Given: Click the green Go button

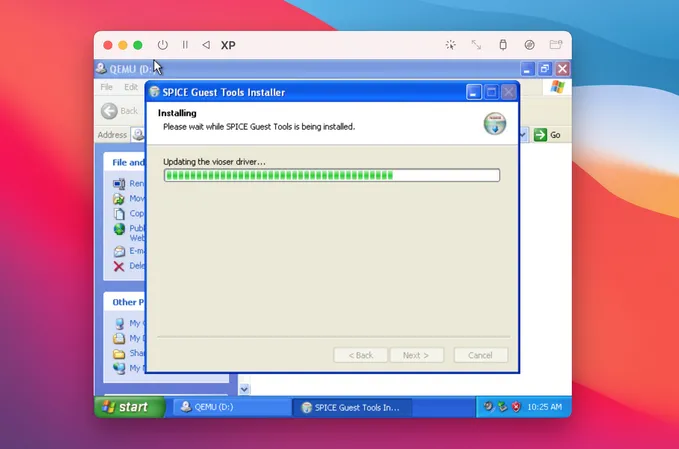Looking at the screenshot, I should pos(547,135).
